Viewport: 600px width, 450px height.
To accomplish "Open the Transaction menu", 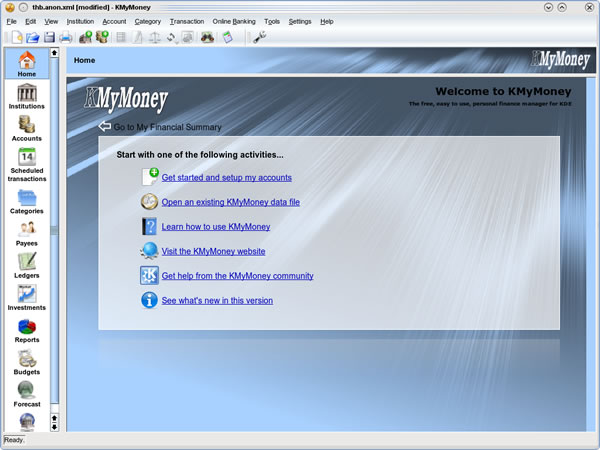I will point(187,21).
